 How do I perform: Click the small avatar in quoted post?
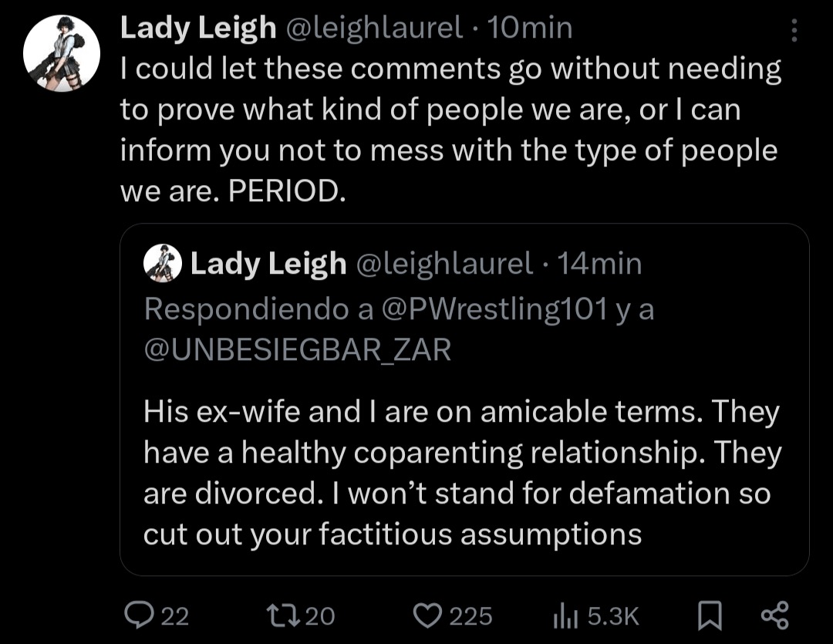(x=162, y=264)
